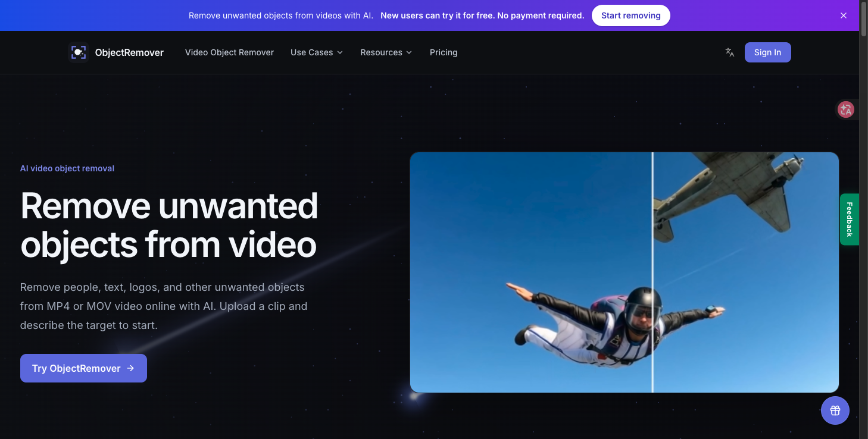Viewport: 868px width, 439px height.
Task: Click the skydiver preview video
Action: click(625, 272)
